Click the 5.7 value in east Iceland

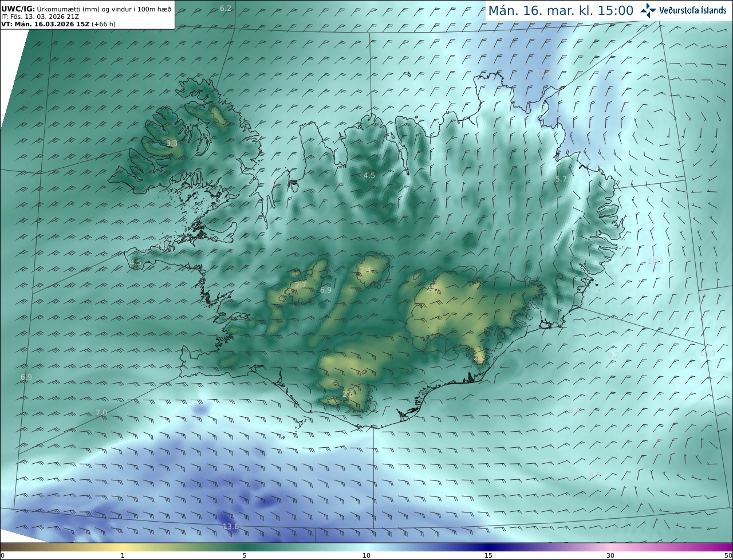click(x=561, y=179)
